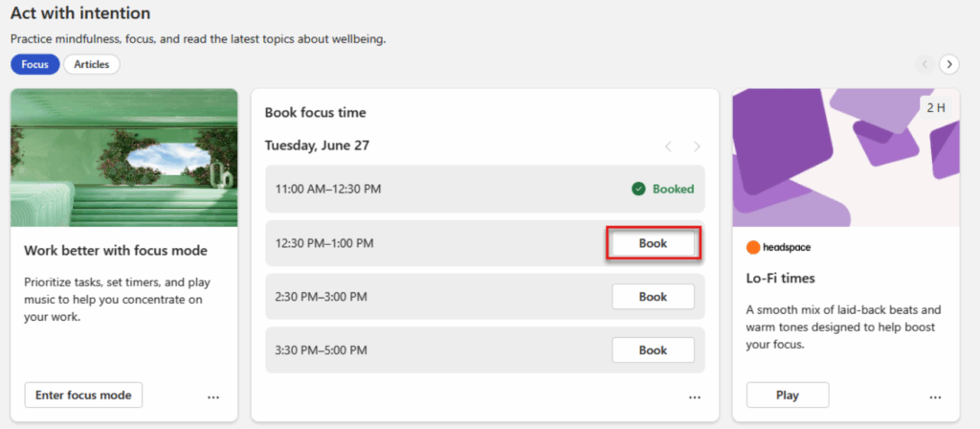Play the Lo-Fi times mix
This screenshot has width=980, height=429.
click(787, 395)
